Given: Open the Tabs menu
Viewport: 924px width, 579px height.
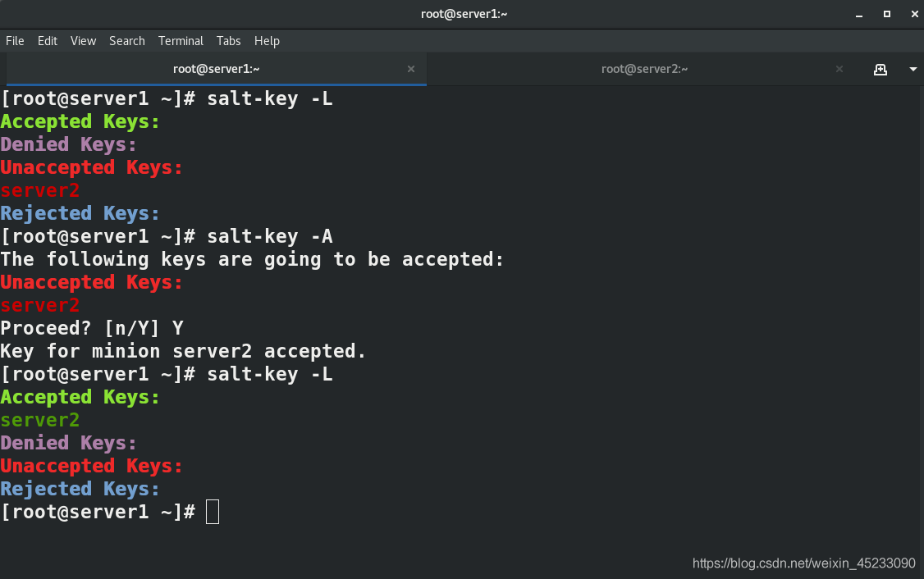Looking at the screenshot, I should click(x=228, y=41).
